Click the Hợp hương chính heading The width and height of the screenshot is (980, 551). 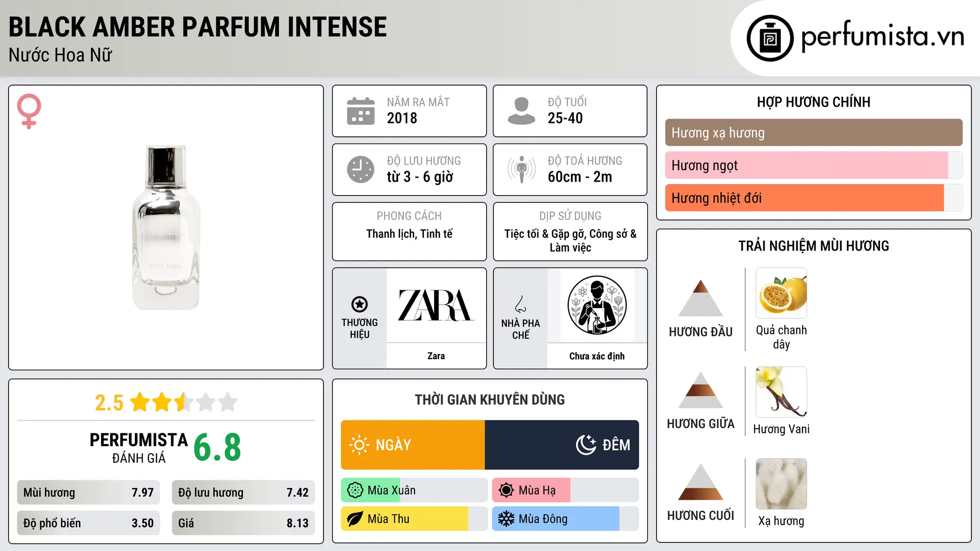point(813,102)
